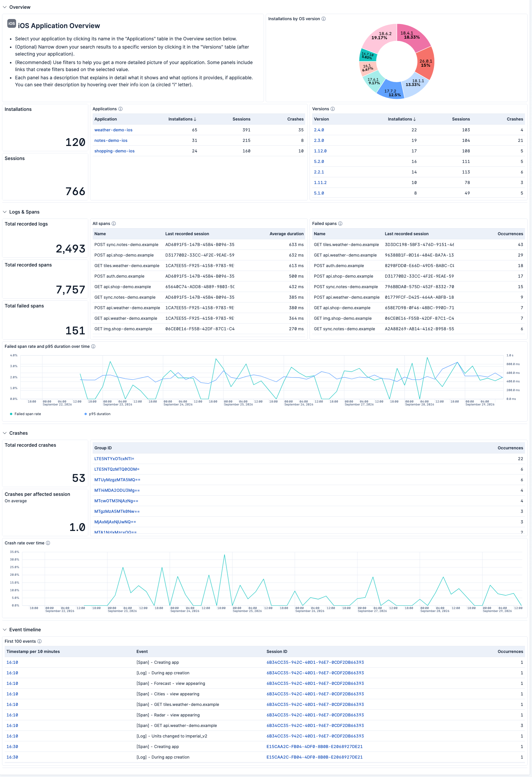Click info icon next to Crash rate over time
The image size is (532, 777).
tap(48, 543)
